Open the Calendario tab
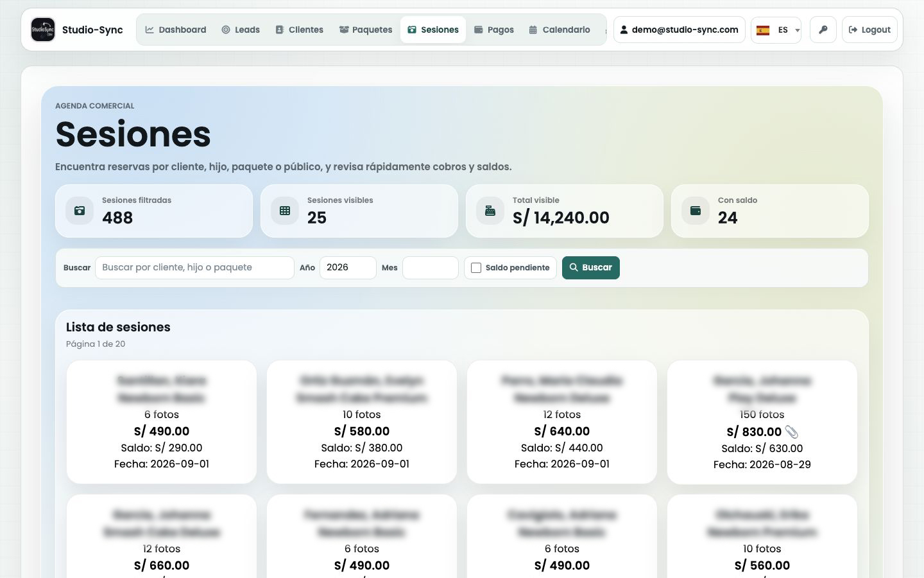Screen dimensions: 924x578 [x=560, y=30]
